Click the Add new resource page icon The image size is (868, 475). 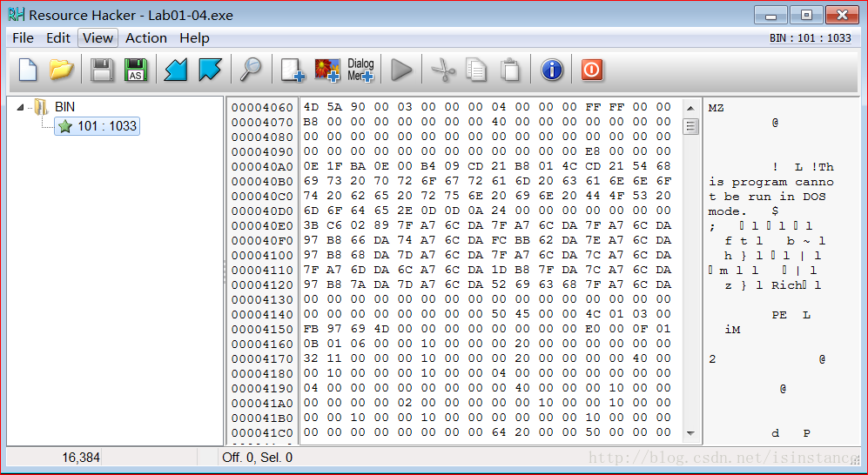(x=293, y=70)
